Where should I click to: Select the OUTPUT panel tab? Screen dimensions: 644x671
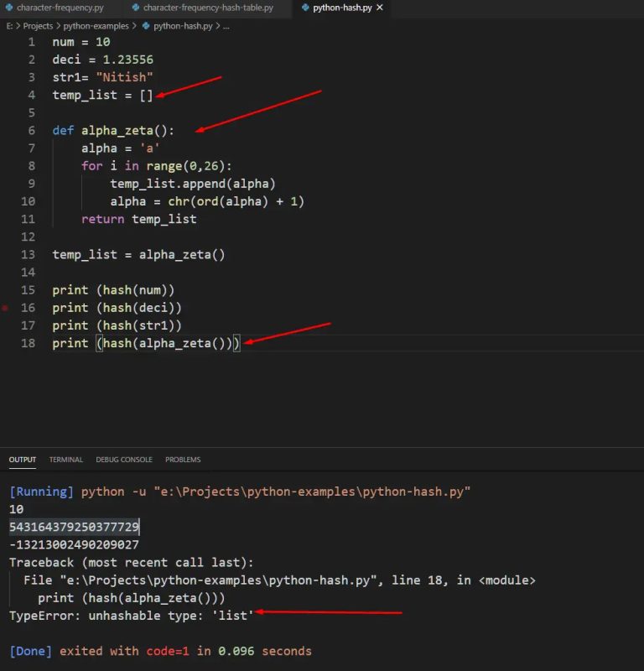coord(23,460)
